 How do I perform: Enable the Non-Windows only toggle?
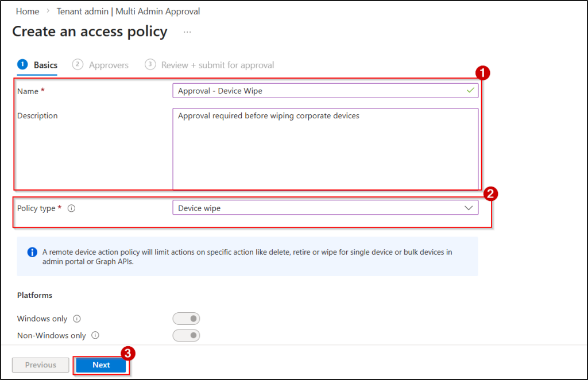click(x=186, y=335)
